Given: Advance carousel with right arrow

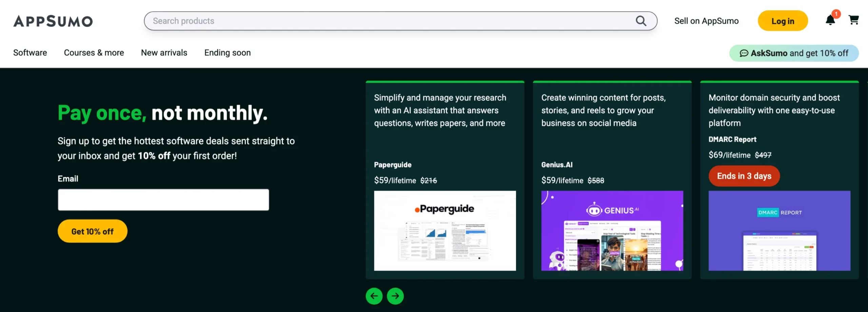Looking at the screenshot, I should (x=395, y=296).
